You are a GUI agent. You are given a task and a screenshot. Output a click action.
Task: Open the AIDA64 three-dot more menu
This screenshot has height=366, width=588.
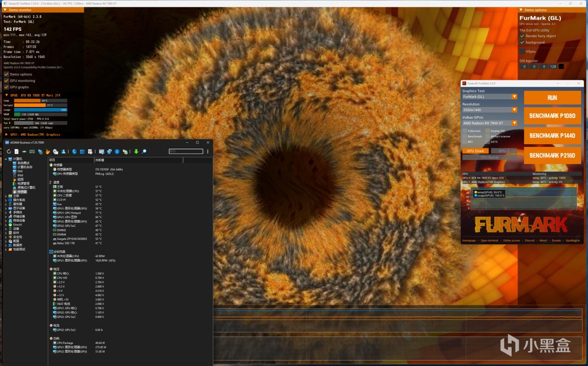pos(208,152)
